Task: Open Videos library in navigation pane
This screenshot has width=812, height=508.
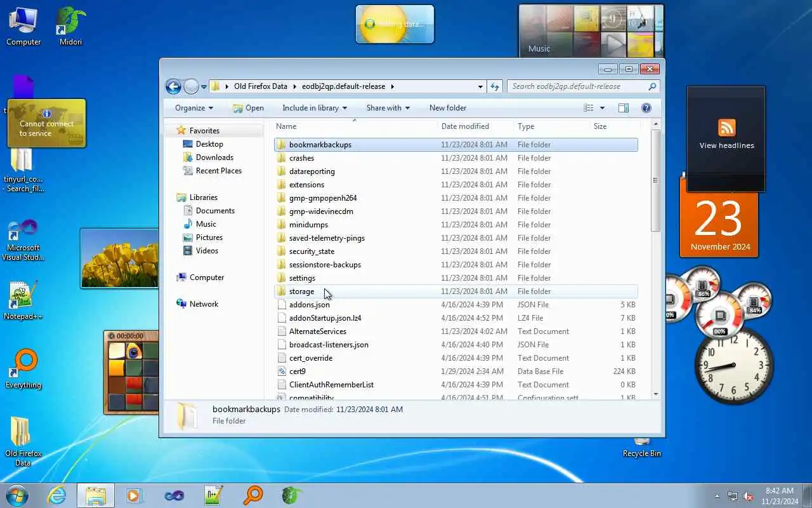Action: click(x=207, y=251)
